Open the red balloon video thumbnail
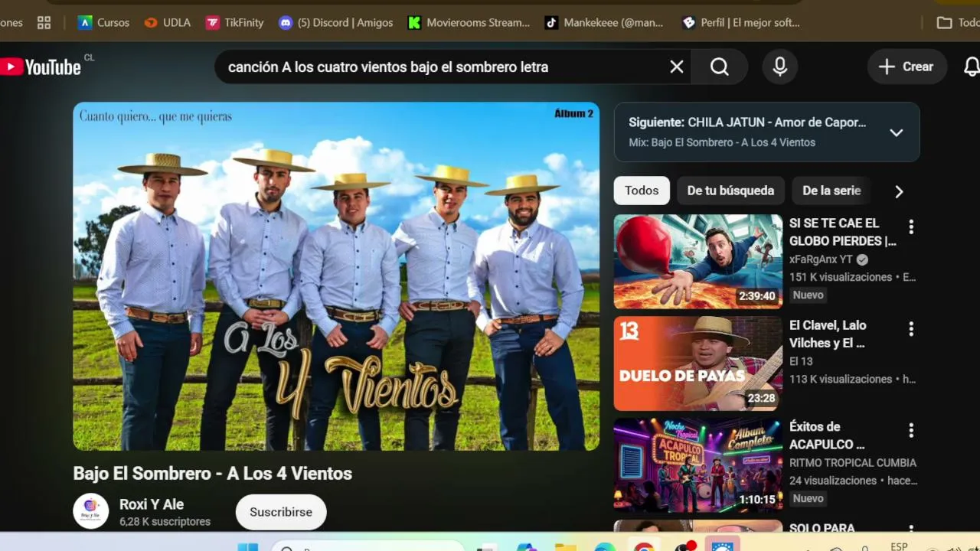Screen dimensions: 980x551 [x=698, y=262]
